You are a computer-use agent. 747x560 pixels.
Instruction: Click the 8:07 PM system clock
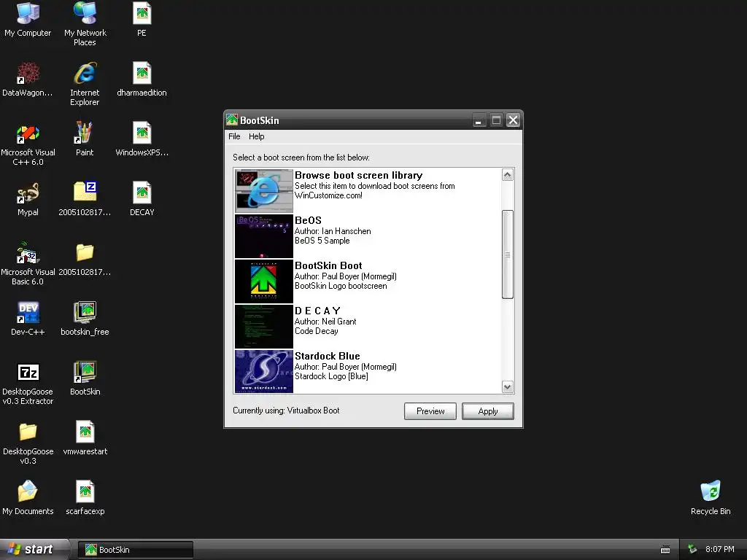click(719, 549)
